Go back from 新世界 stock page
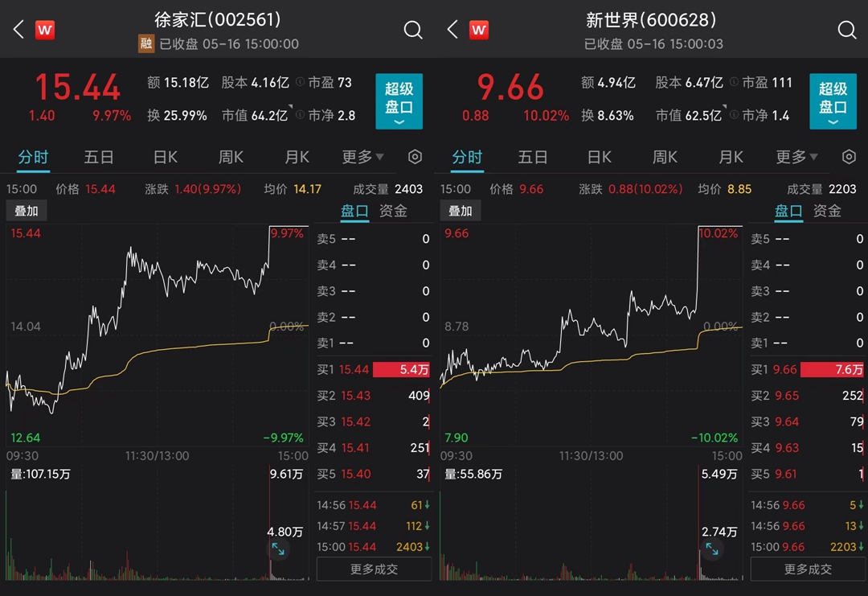The image size is (868, 596). 452,29
